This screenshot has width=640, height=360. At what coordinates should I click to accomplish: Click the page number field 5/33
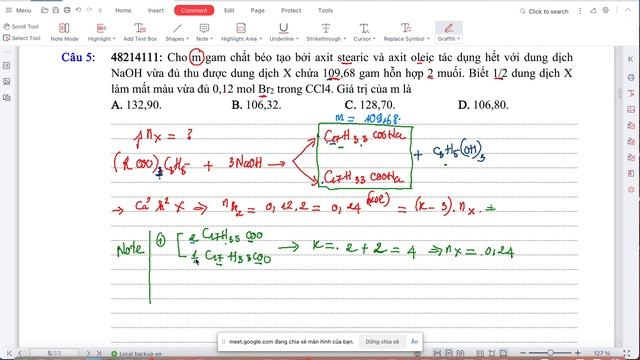click(x=54, y=353)
